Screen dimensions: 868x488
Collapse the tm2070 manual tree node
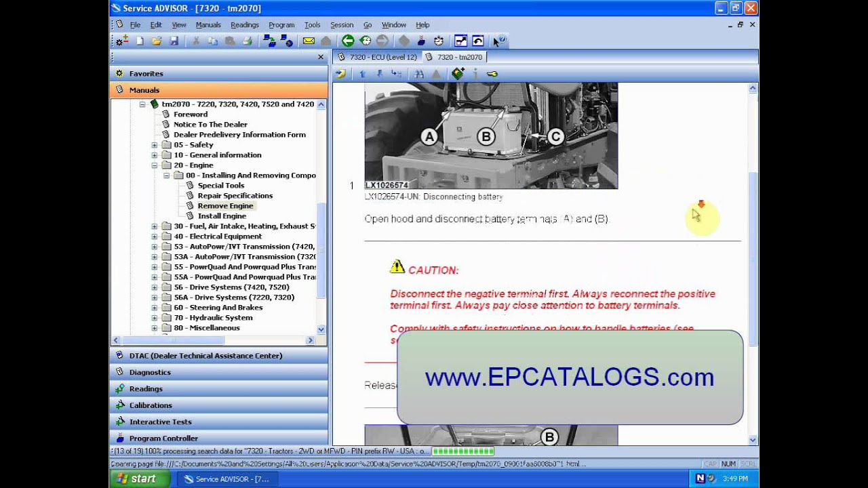[142, 104]
